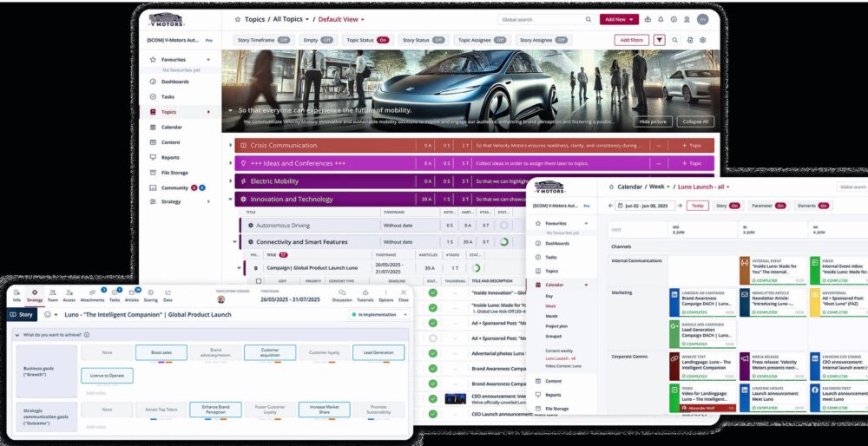Expand the Electric Mobility topic row
868x446 pixels.
pyautogui.click(x=231, y=181)
